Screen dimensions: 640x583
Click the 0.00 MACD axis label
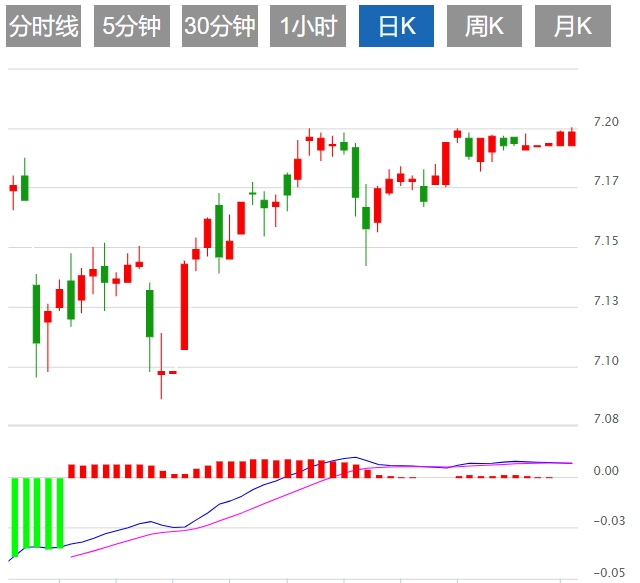[x=606, y=470]
